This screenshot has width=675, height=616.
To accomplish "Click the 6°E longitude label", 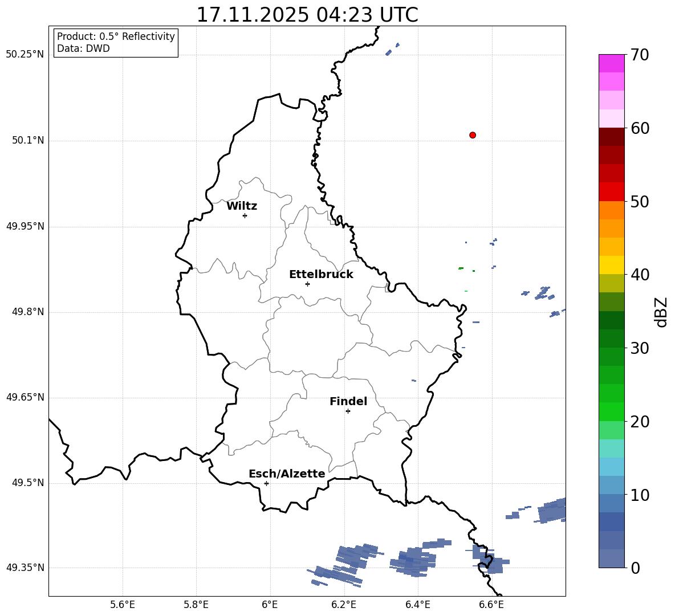I will tap(270, 605).
